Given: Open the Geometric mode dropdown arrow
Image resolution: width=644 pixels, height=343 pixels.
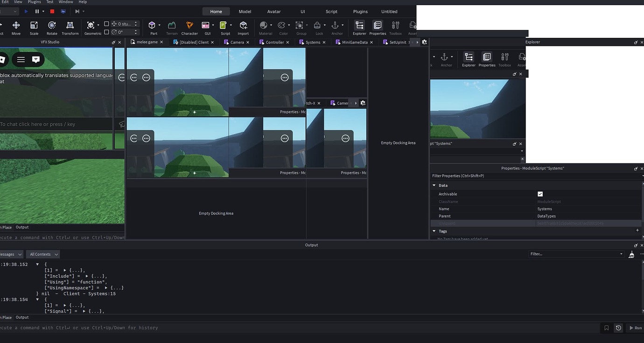Looking at the screenshot, I should coord(98,25).
